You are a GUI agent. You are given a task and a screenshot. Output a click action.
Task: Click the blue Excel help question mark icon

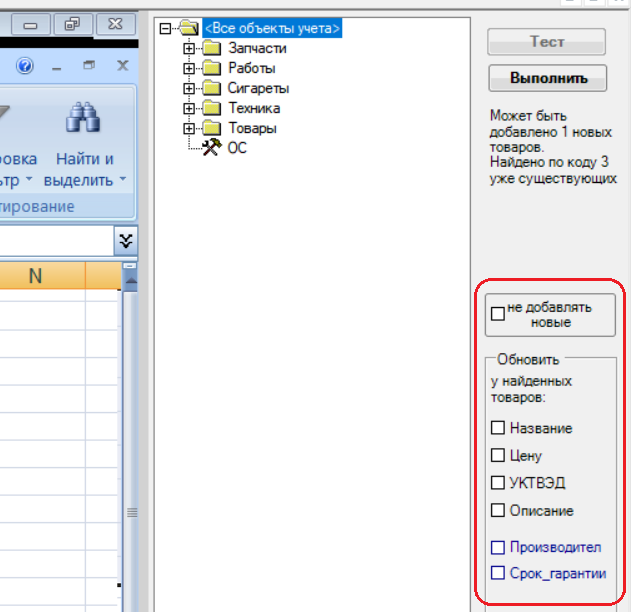[x=25, y=66]
